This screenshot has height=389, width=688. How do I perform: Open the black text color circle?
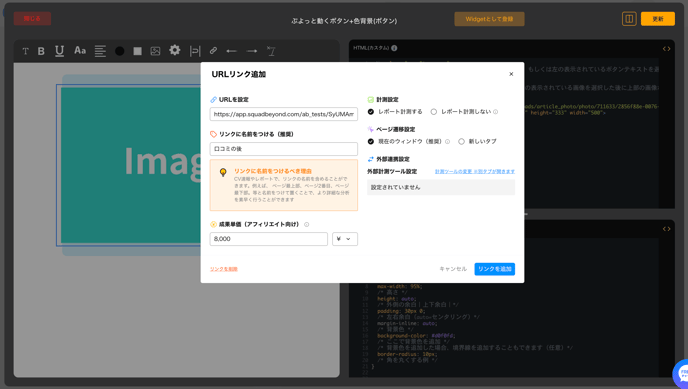click(x=119, y=51)
